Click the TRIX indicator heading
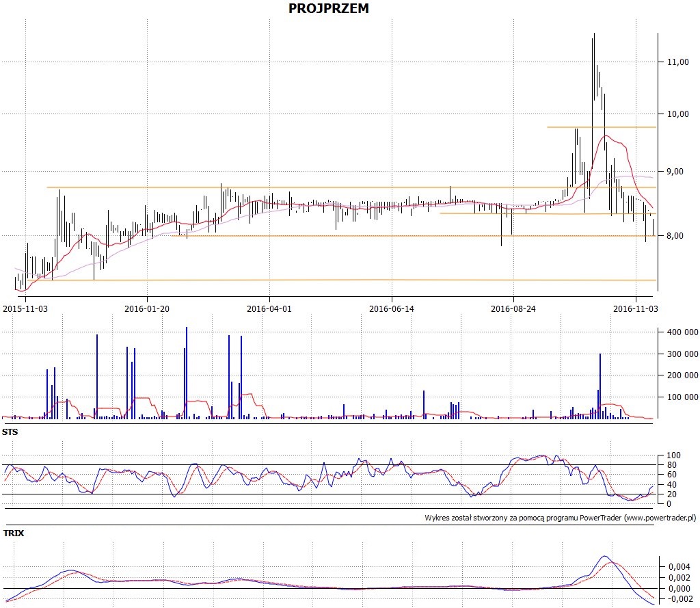 click(x=14, y=533)
